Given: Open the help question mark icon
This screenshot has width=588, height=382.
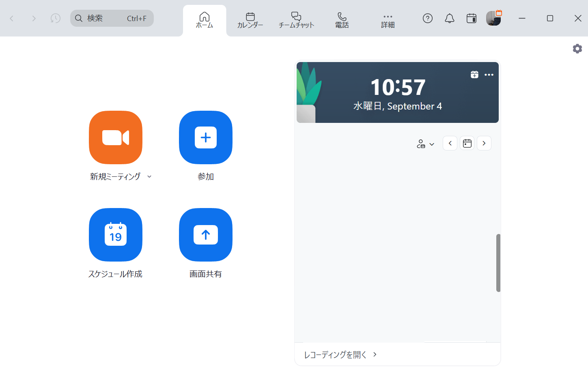Looking at the screenshot, I should (x=428, y=18).
